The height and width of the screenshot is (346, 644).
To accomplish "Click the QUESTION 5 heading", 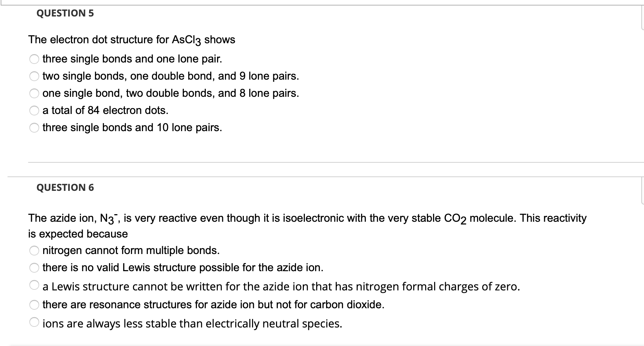I will tap(65, 13).
